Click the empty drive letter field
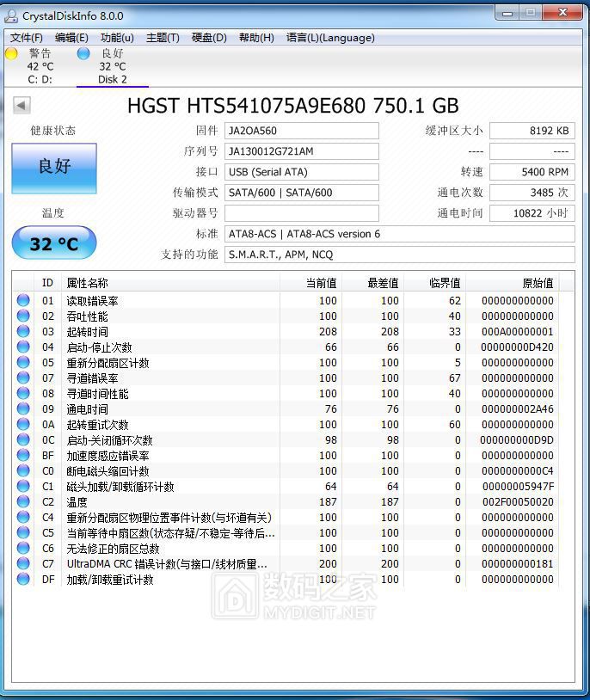Screen dimensions: 590x700 click(x=302, y=213)
